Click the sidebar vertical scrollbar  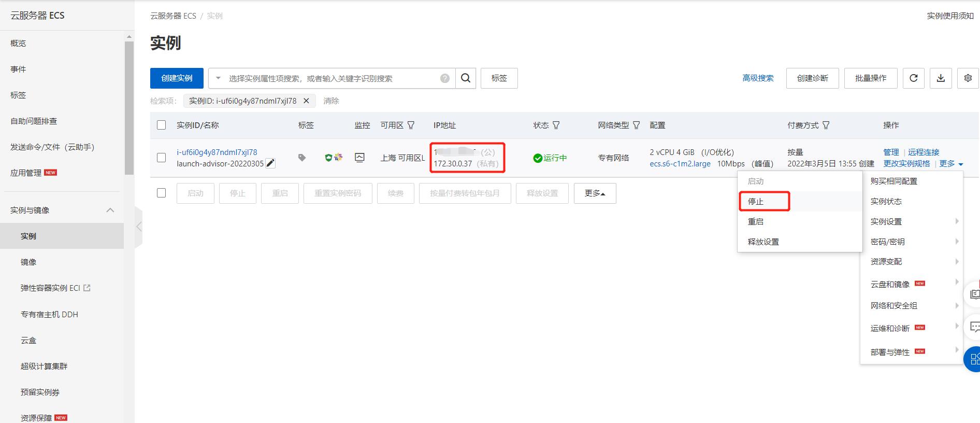(x=129, y=108)
